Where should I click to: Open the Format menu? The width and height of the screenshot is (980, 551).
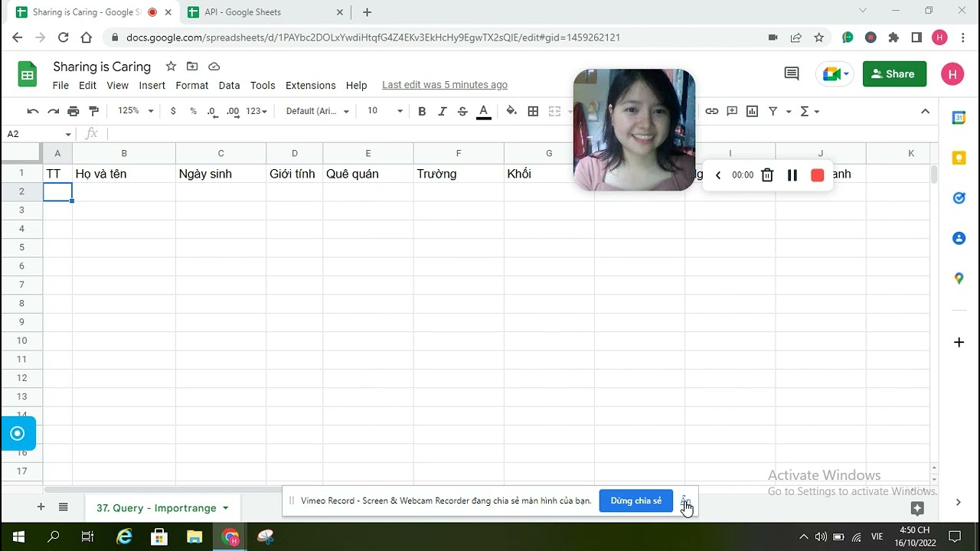[192, 85]
